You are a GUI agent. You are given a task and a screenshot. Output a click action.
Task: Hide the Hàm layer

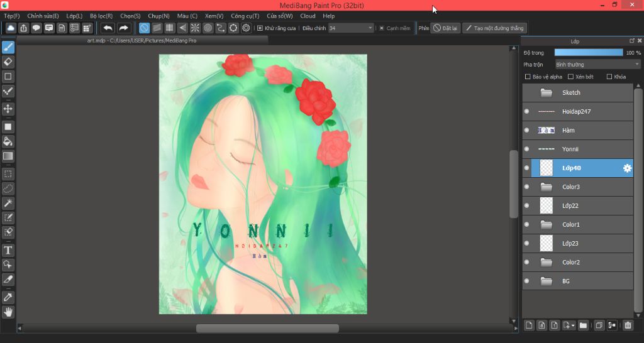[526, 130]
